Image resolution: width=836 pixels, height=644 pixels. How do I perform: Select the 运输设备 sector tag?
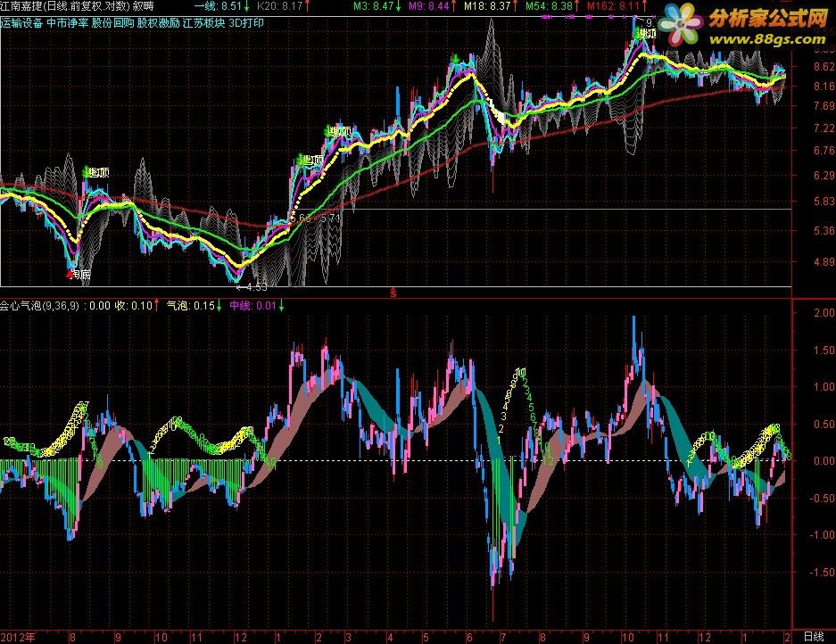click(x=22, y=23)
